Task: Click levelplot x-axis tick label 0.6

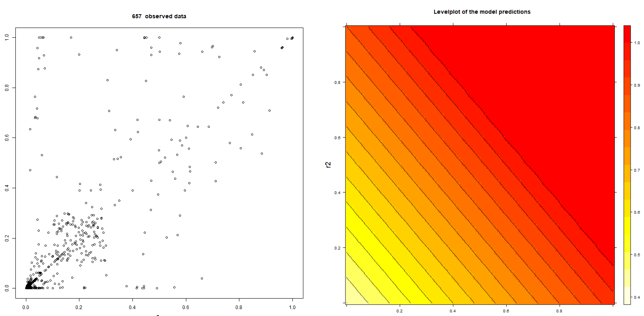Action: coord(506,311)
